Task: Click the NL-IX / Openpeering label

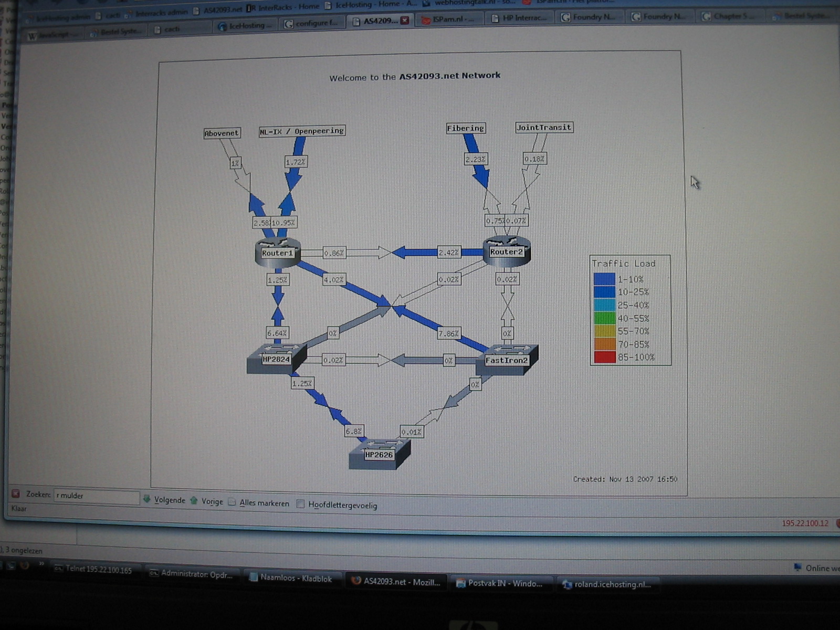Action: [302, 131]
